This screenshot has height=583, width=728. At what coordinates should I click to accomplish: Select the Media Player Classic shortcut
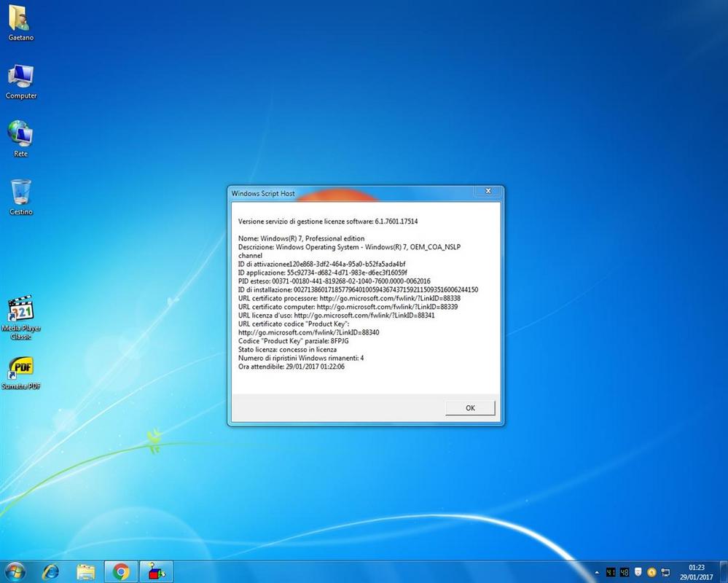click(x=21, y=318)
